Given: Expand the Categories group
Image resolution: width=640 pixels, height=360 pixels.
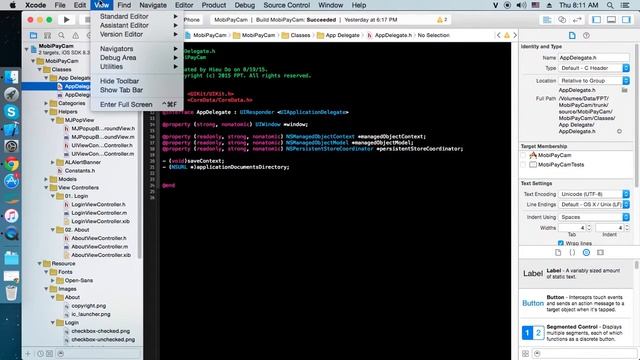Looking at the screenshot, I should pos(46,103).
